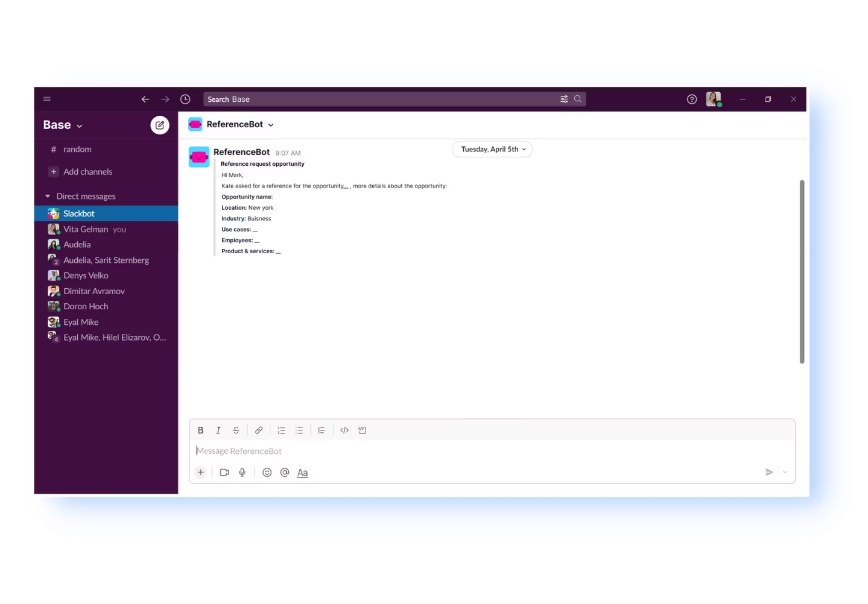Toggle strikethrough formatting

point(235,430)
